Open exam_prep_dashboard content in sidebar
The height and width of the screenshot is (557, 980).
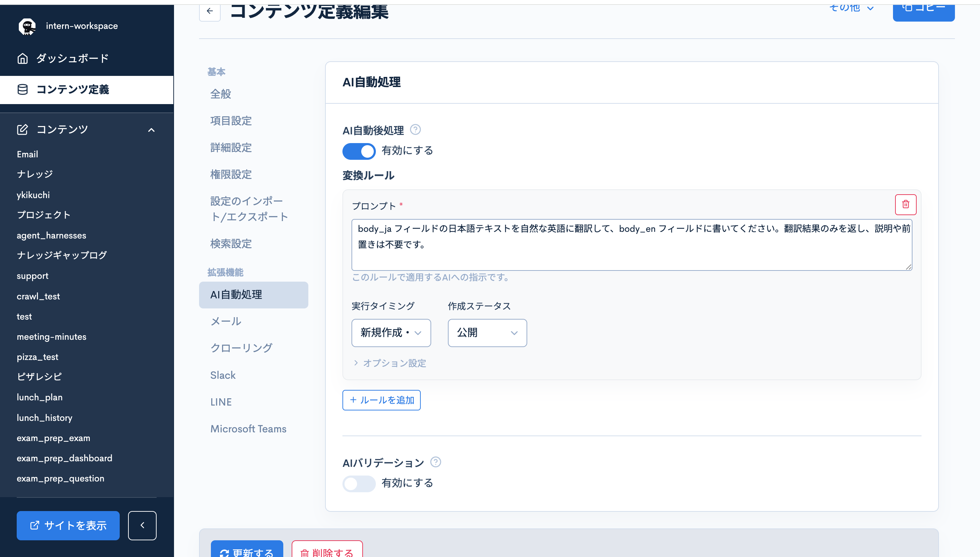(x=65, y=458)
